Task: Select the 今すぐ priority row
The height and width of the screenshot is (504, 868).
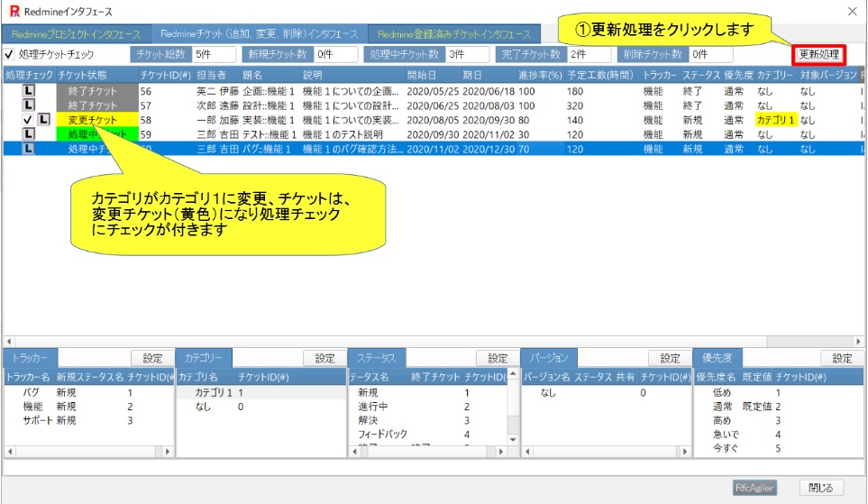Action: [779, 449]
